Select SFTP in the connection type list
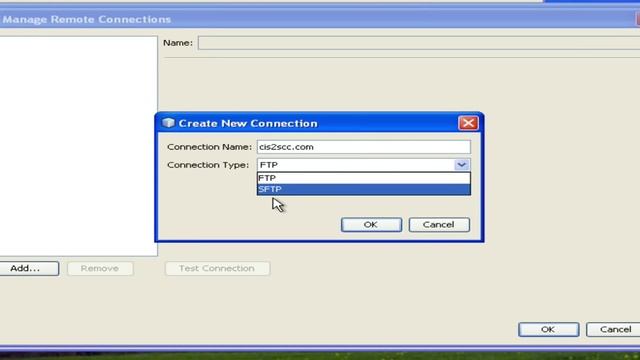Screen dimensions: 640x360 click(364, 189)
